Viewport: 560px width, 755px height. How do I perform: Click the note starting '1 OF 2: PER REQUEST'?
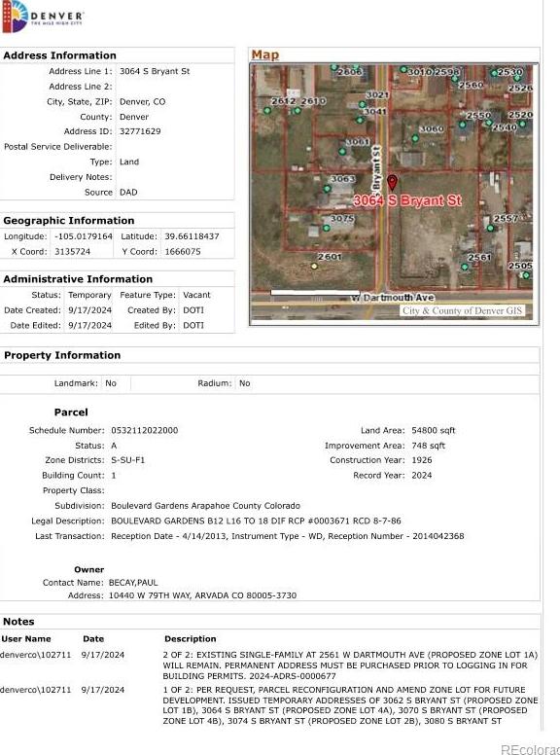pyautogui.click(x=350, y=705)
